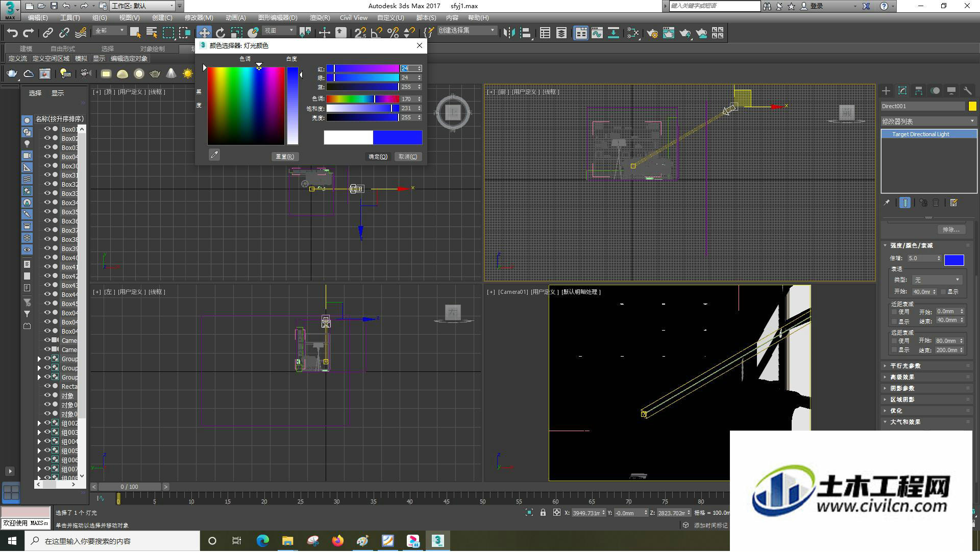Enable Decay Show checkbox
This screenshot has width=980, height=552.
coord(943,292)
